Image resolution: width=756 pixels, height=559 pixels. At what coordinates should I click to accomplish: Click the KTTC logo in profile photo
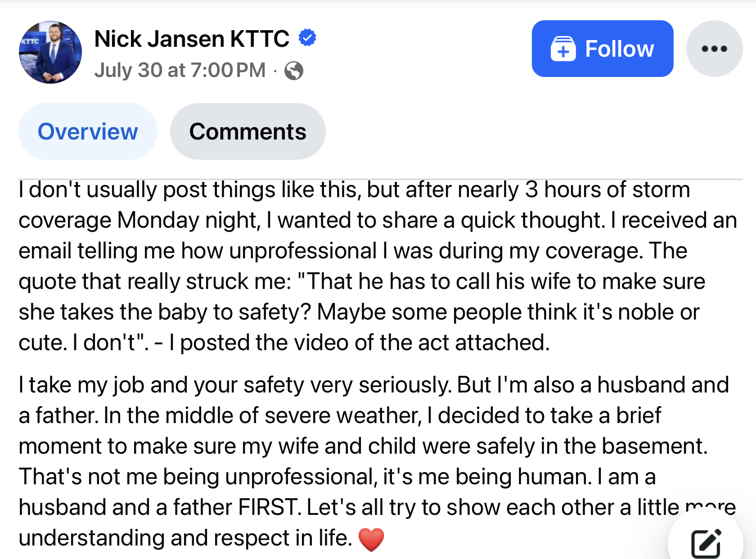coord(30,41)
